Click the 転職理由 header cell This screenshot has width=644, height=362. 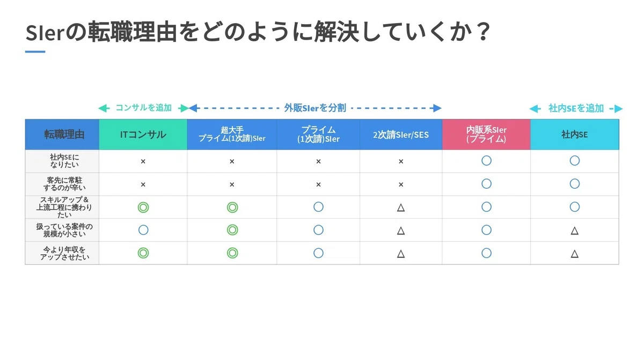[62, 135]
